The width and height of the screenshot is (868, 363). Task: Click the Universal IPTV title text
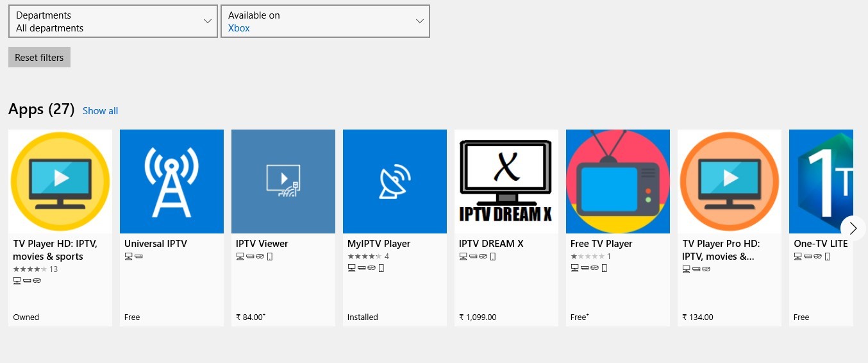[156, 244]
